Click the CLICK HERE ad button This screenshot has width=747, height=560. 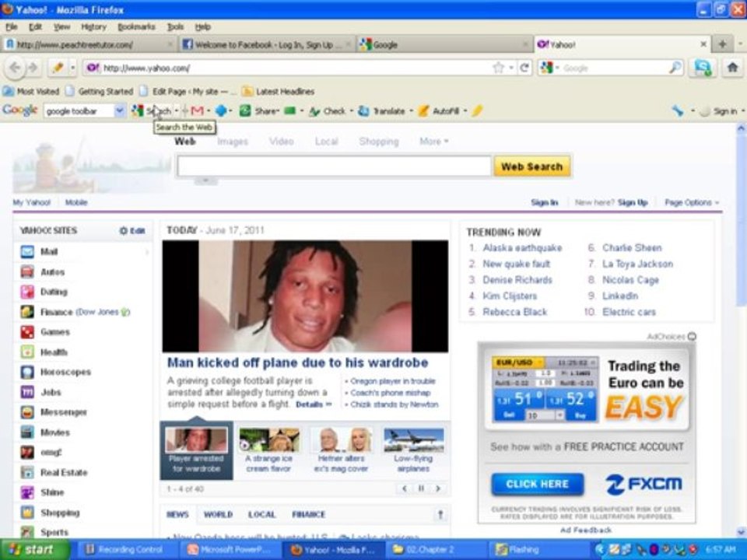(538, 484)
